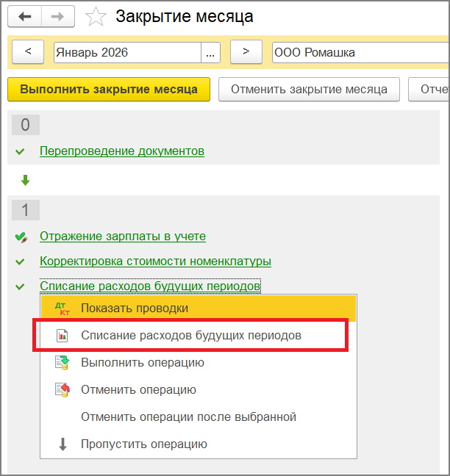This screenshot has width=450, height=476.
Task: Click green check status next to Перепроведение документов
Action: (x=20, y=151)
